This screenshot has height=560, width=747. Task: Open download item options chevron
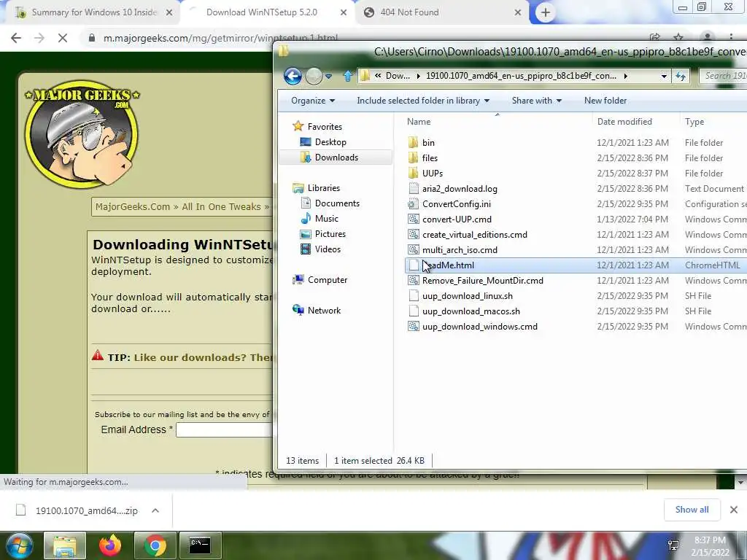[x=155, y=510]
